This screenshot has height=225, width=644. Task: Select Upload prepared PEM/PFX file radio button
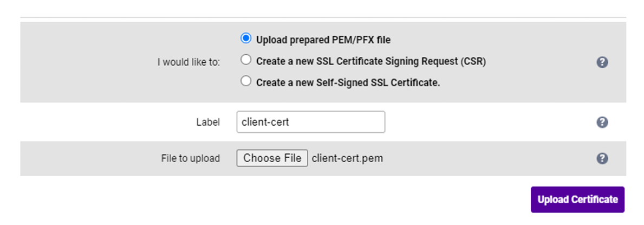[246, 38]
